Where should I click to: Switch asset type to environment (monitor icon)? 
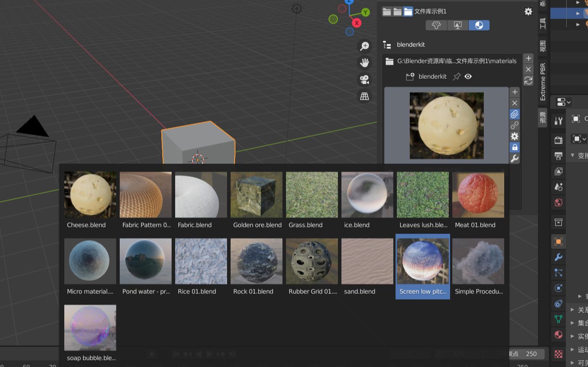coord(458,25)
